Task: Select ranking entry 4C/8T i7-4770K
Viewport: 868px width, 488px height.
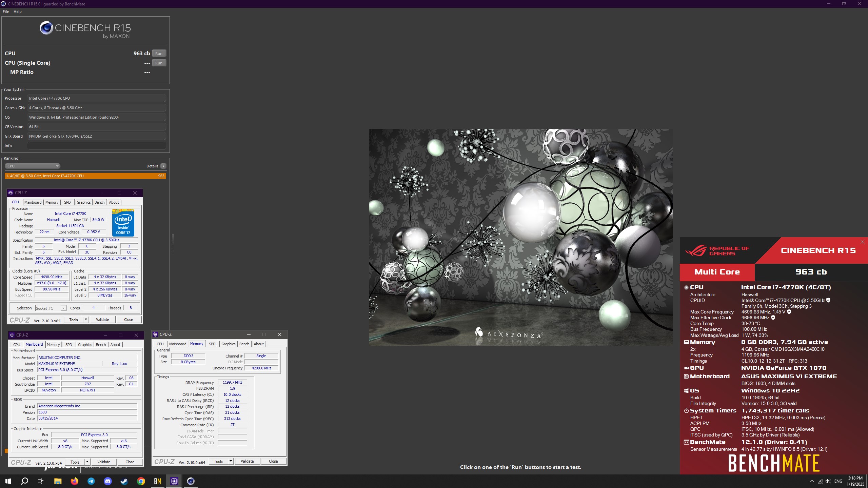Action: 85,176
